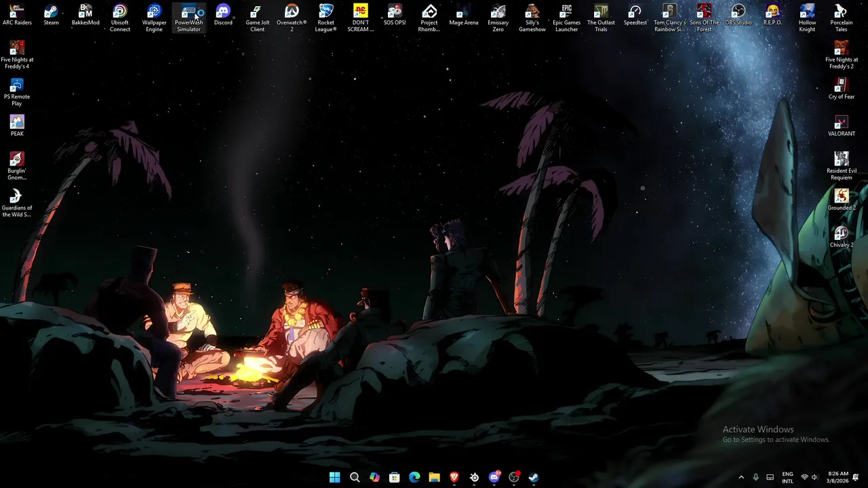Open Wi-Fi network settings flyout
This screenshot has height=488, width=868.
click(x=804, y=477)
